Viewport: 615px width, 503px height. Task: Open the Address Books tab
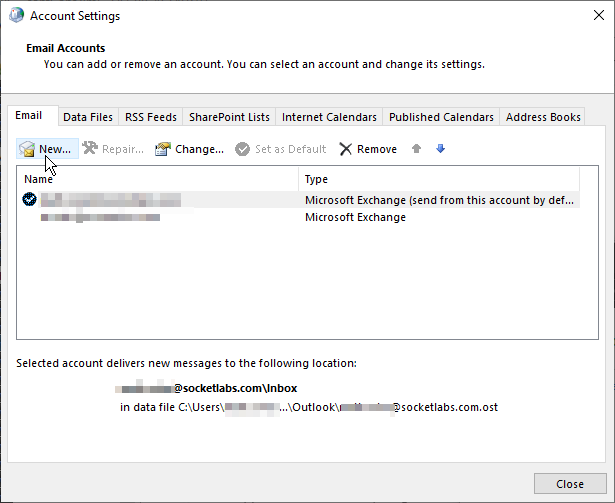[x=543, y=117]
